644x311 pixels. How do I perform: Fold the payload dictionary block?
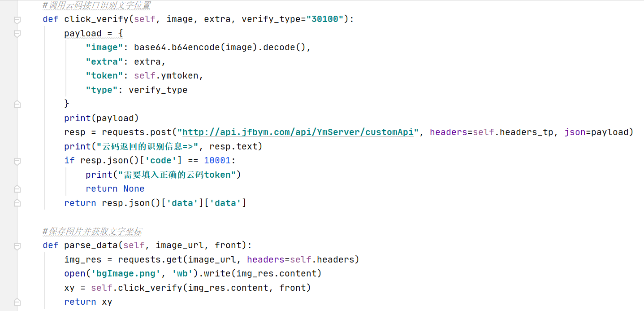[x=17, y=34]
